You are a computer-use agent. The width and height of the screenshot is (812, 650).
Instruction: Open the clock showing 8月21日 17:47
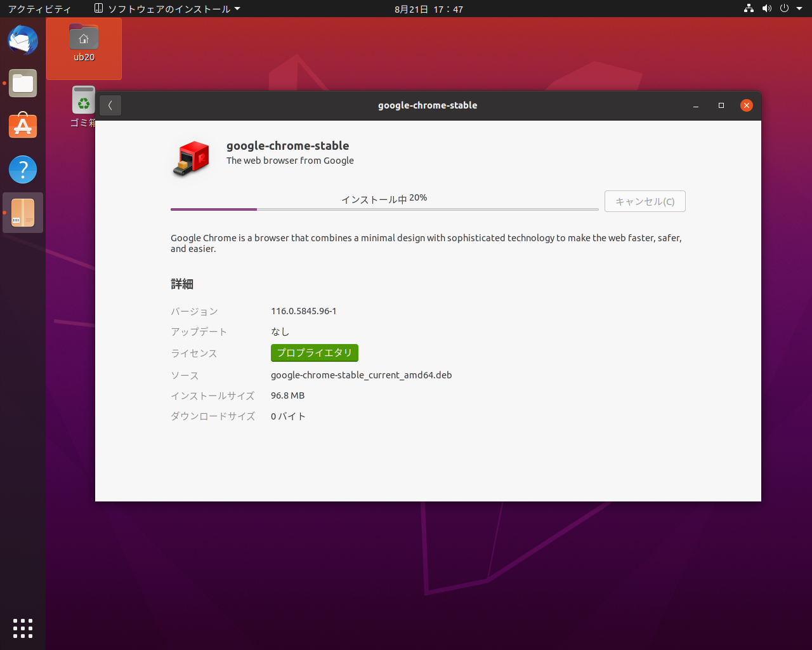tap(429, 9)
